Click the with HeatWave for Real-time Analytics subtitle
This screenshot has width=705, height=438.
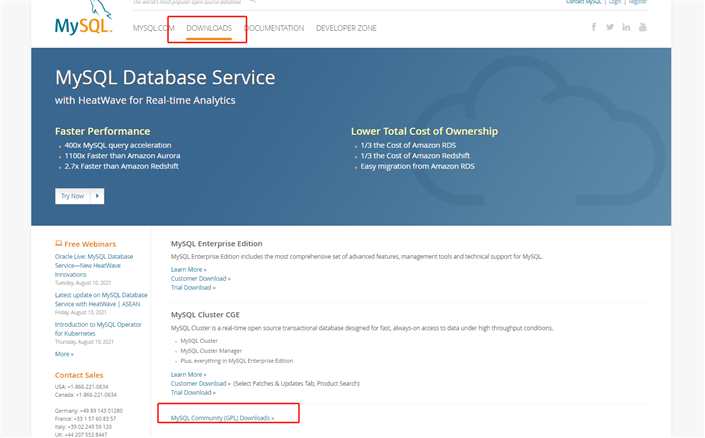click(145, 100)
